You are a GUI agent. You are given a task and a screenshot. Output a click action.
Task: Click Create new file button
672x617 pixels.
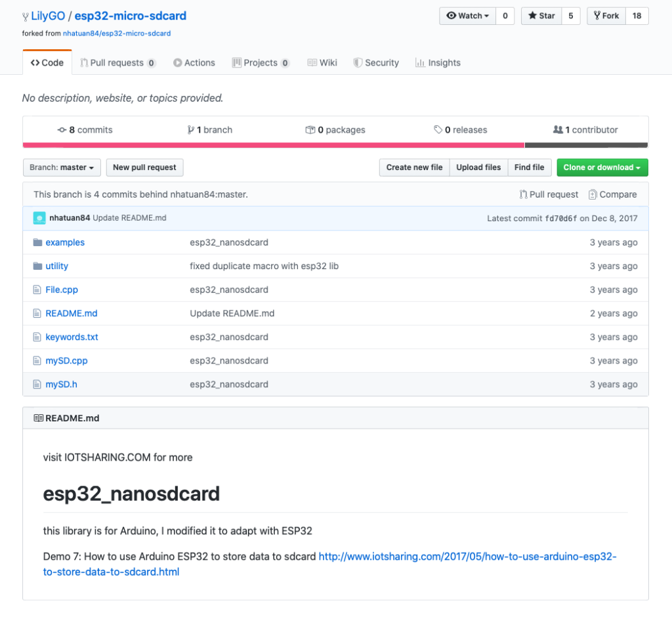tap(414, 167)
